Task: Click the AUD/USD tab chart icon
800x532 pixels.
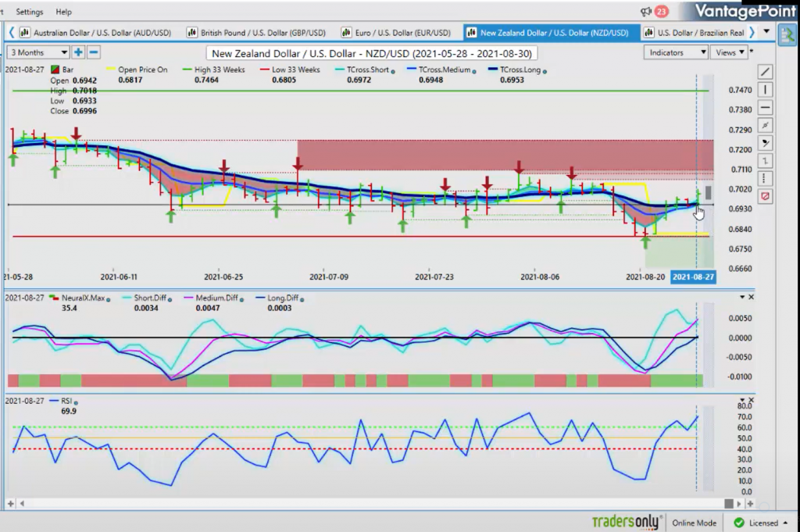Action: [24, 33]
